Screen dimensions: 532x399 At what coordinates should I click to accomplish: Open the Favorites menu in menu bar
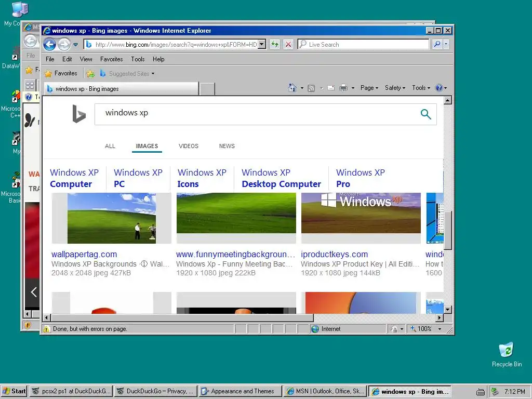pos(111,59)
